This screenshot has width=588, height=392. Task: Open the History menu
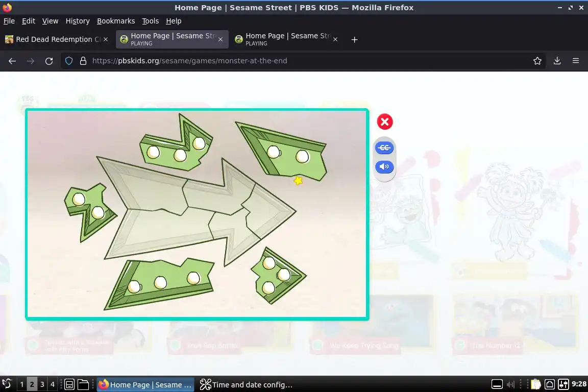[x=78, y=21]
